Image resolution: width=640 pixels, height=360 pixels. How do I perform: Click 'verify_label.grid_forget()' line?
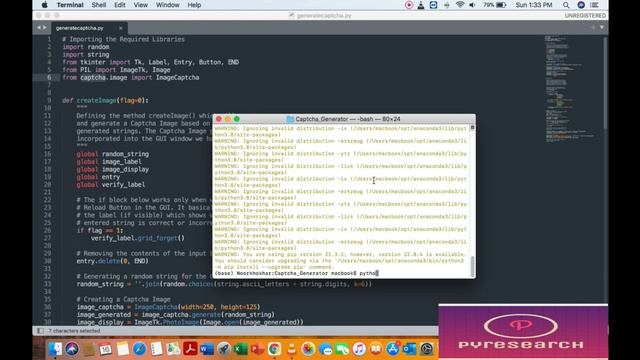point(138,238)
